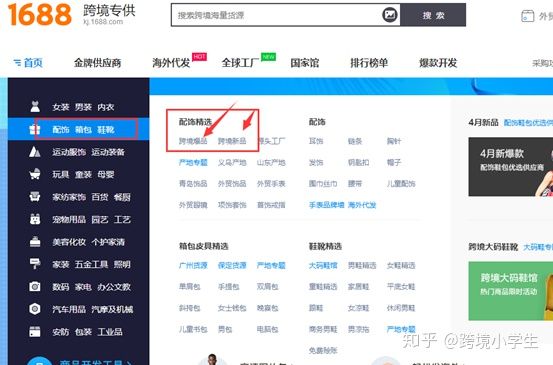Open 排行榜单 in the navigation bar

coord(369,63)
